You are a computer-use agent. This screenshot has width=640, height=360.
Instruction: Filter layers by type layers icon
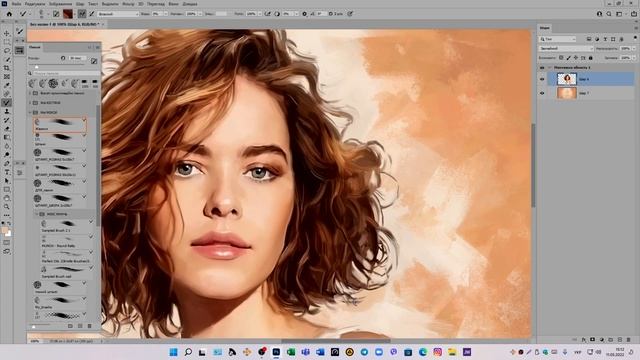(x=605, y=39)
